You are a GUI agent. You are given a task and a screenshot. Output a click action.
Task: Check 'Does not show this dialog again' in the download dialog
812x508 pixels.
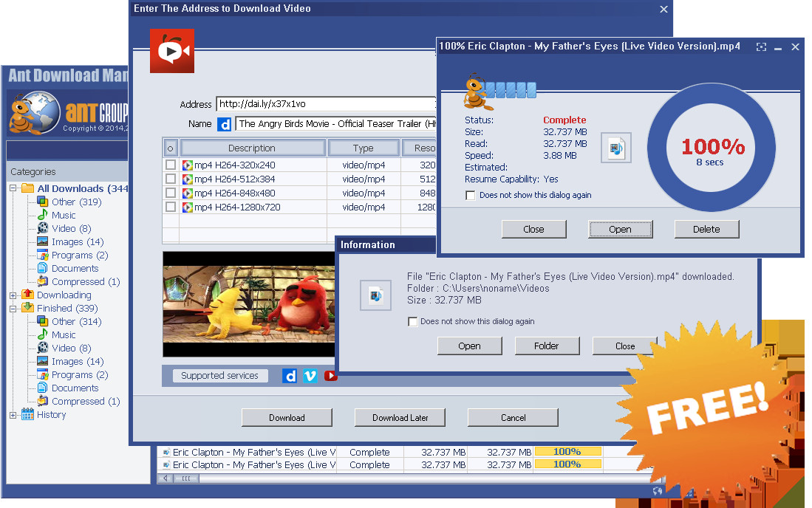(470, 196)
